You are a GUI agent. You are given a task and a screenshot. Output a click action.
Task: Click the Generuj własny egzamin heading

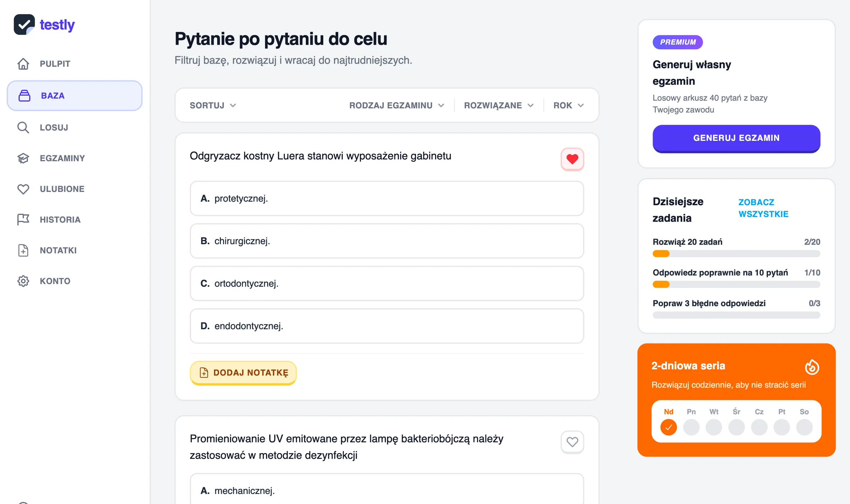[692, 73]
